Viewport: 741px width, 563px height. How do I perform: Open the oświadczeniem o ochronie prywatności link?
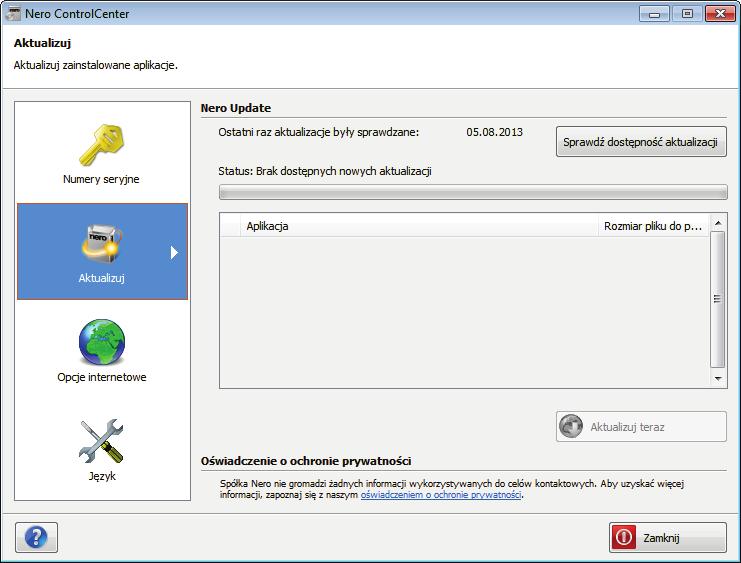[x=441, y=495]
